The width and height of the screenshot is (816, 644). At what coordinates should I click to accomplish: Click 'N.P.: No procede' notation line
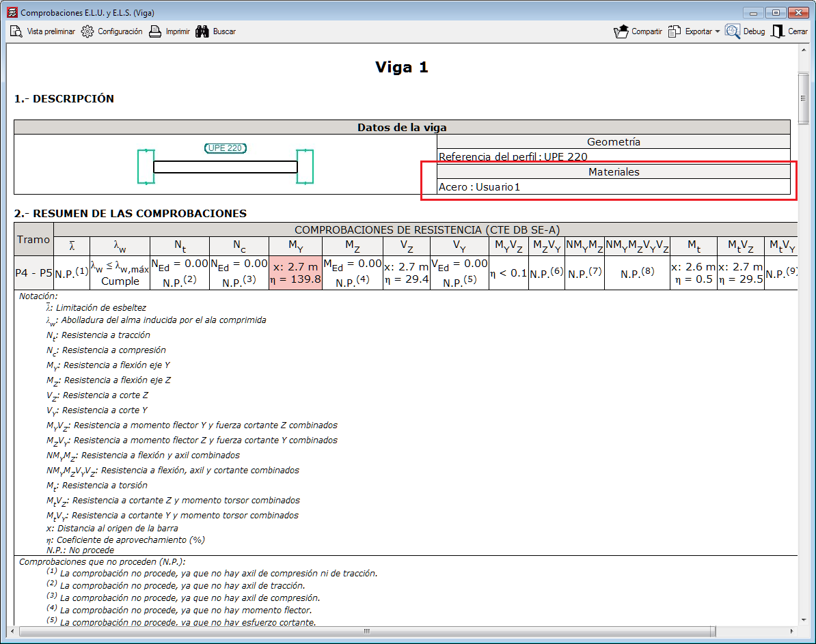[x=80, y=550]
